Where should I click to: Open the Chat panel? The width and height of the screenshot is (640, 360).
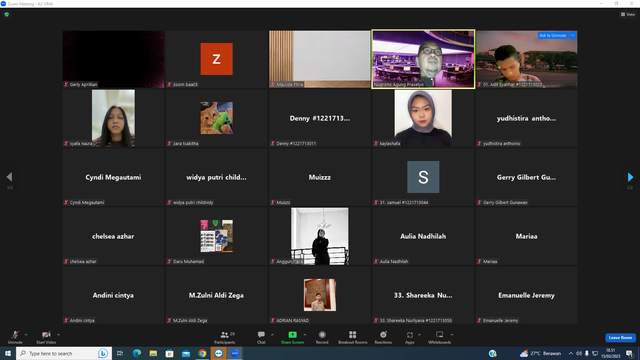click(261, 337)
